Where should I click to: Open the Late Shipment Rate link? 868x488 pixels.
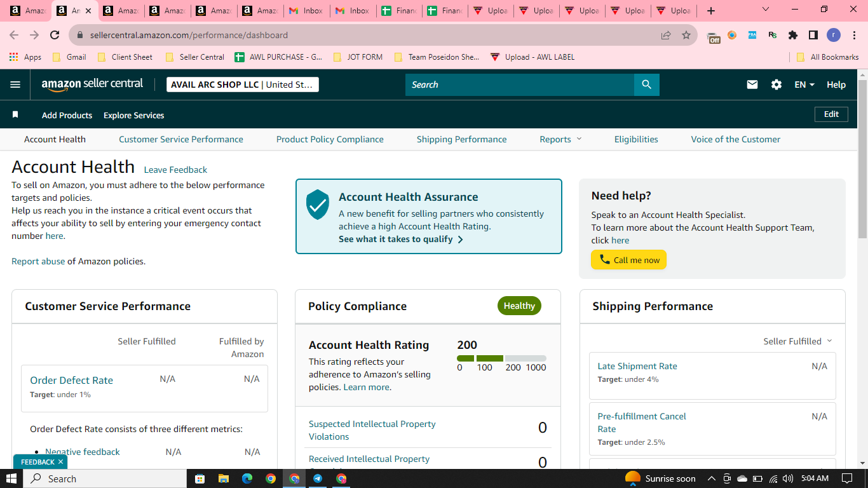click(x=637, y=366)
